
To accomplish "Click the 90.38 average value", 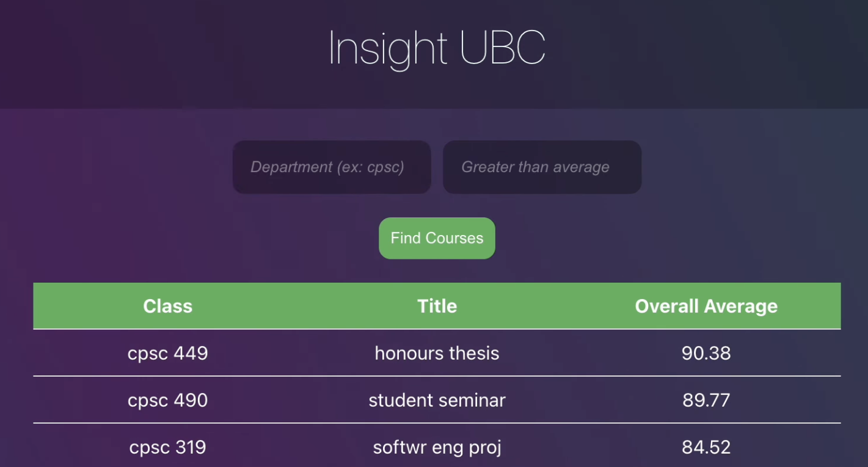I will pyautogui.click(x=706, y=353).
